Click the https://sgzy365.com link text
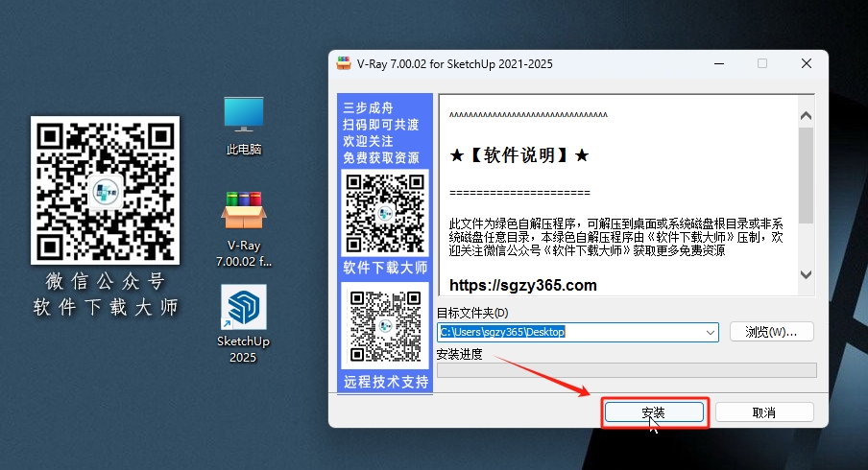The height and width of the screenshot is (470, 868). [523, 285]
